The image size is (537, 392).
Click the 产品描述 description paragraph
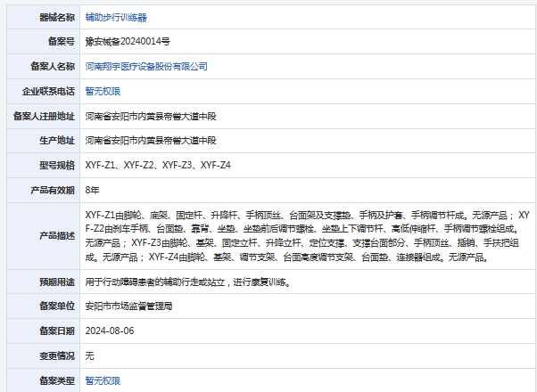click(x=308, y=236)
